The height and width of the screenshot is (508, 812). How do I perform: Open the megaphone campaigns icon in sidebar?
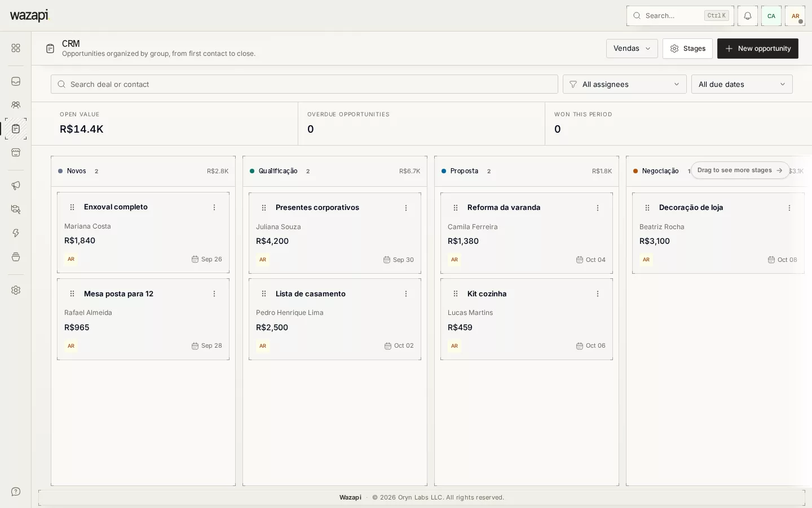(x=16, y=186)
